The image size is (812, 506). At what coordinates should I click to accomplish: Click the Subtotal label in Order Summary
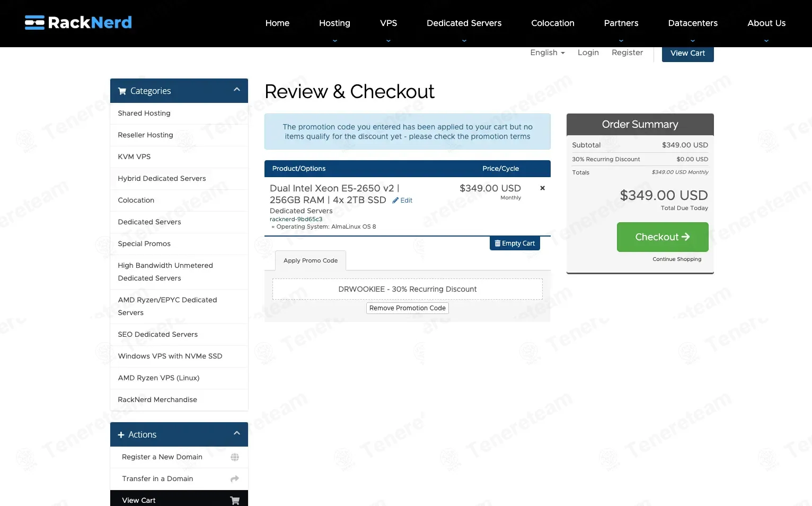click(x=586, y=145)
